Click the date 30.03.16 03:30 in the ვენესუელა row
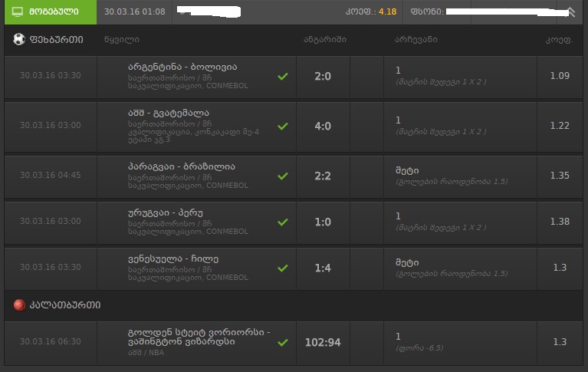Image resolution: width=588 pixels, height=372 pixels. [51, 267]
